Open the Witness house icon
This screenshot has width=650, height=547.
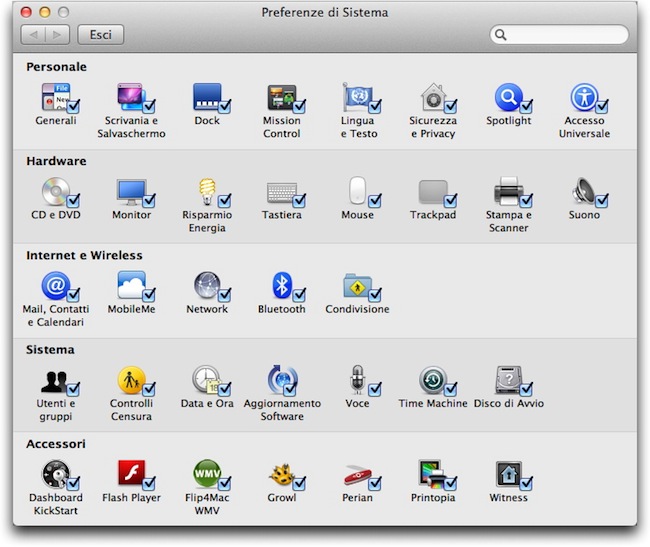509,474
